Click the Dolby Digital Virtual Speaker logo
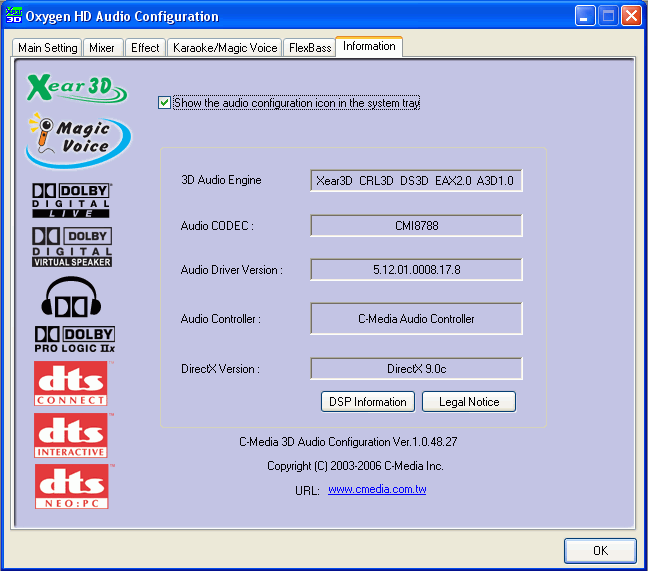Viewport: 648px width, 571px height. point(72,247)
